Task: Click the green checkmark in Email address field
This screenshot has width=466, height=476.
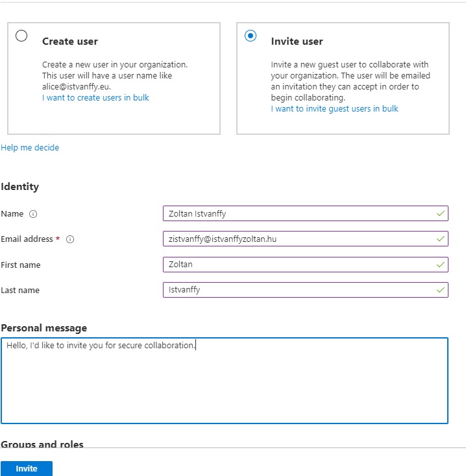Action: pyautogui.click(x=441, y=239)
